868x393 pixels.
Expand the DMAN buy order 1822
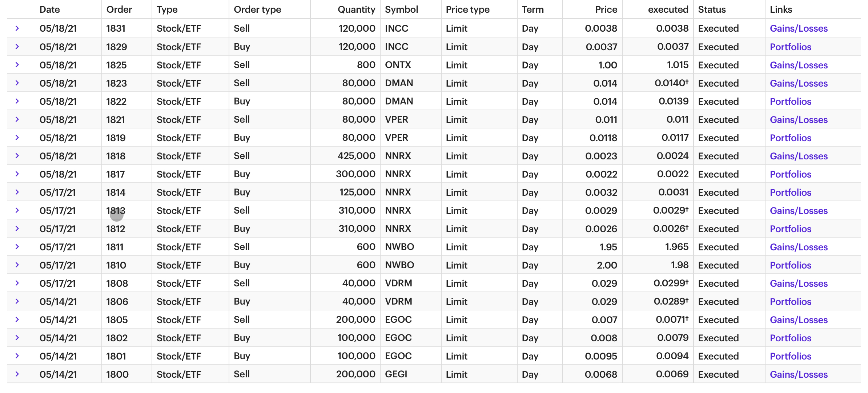(x=17, y=101)
